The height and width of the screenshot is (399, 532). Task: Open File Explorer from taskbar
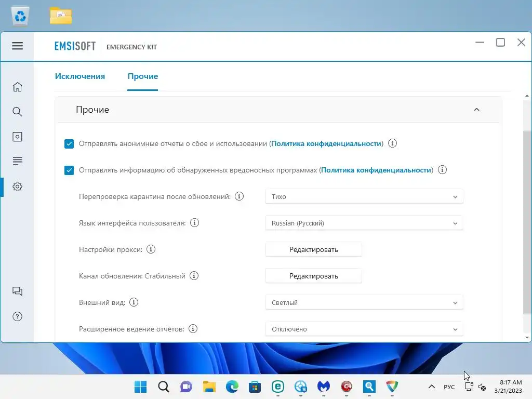click(209, 387)
